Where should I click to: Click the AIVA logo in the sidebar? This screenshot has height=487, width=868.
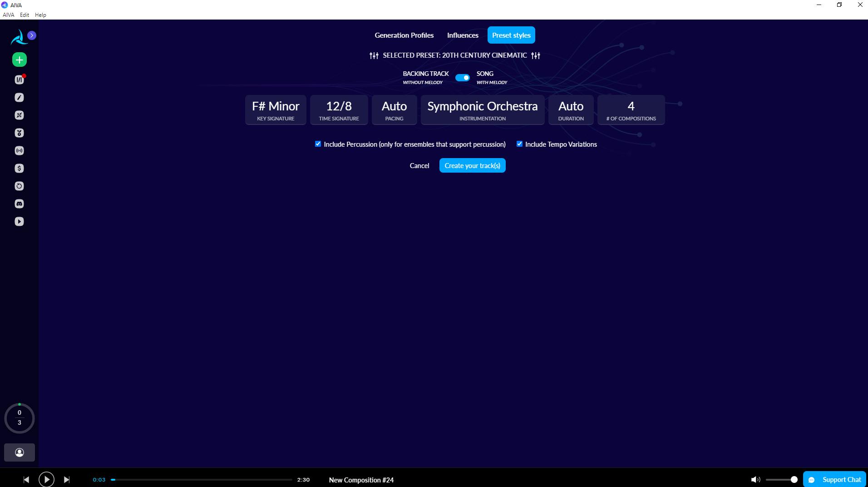coord(19,38)
